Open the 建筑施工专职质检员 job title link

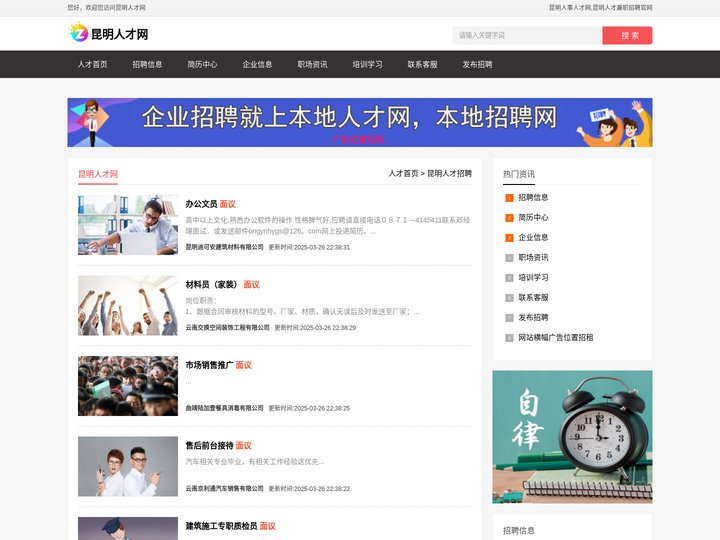point(221,526)
